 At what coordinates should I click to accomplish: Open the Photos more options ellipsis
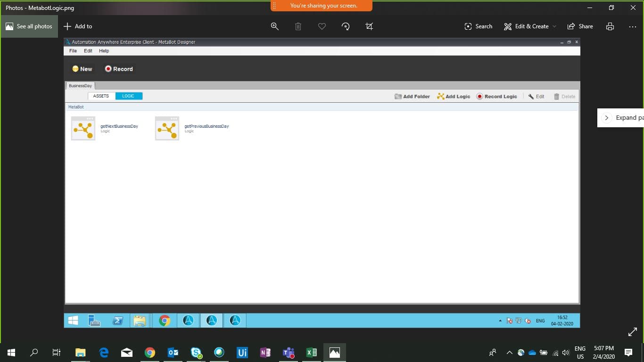(x=633, y=26)
